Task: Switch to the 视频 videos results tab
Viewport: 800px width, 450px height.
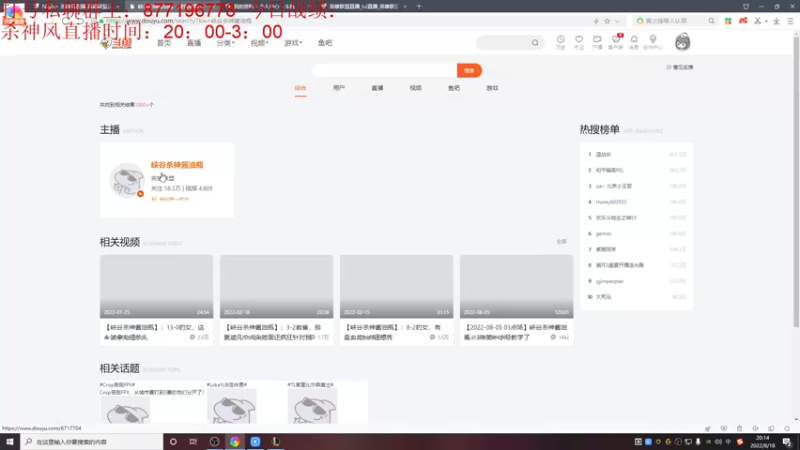Action: (x=415, y=88)
